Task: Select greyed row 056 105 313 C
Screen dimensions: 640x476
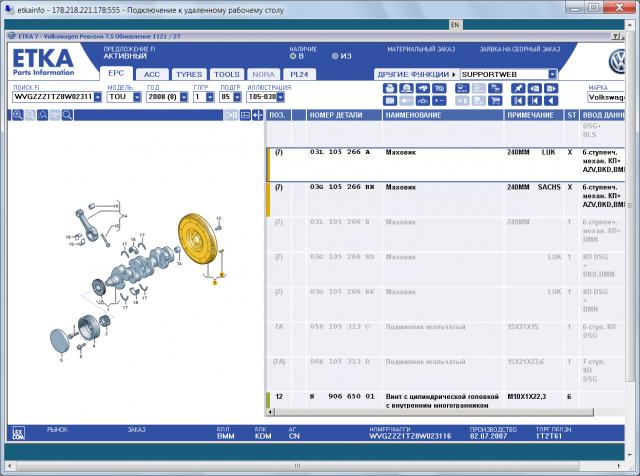Action: pyautogui.click(x=445, y=339)
